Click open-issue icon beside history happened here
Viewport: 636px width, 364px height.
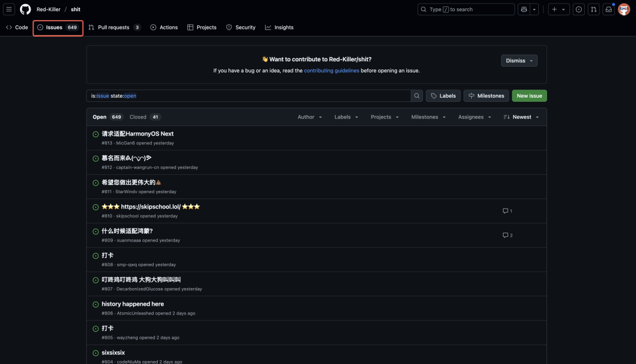tap(96, 305)
